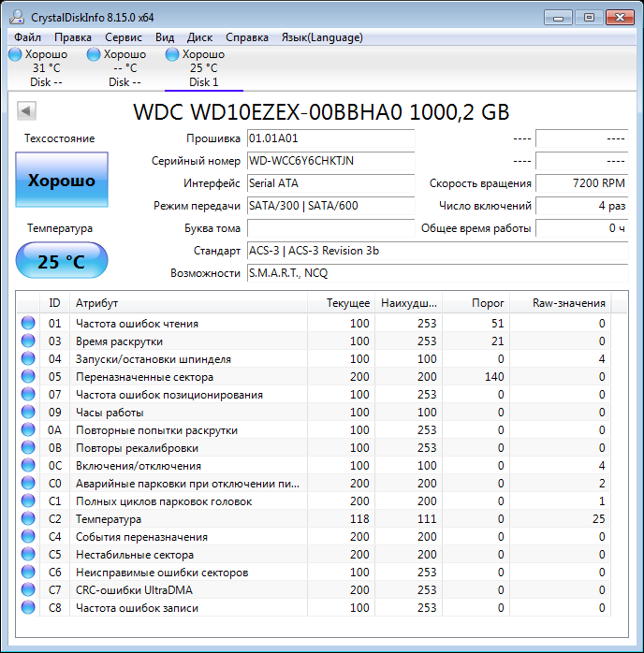Click the transfer mode field SATA/300 | SATA/600
Viewport: 644px width, 653px height.
click(330, 206)
